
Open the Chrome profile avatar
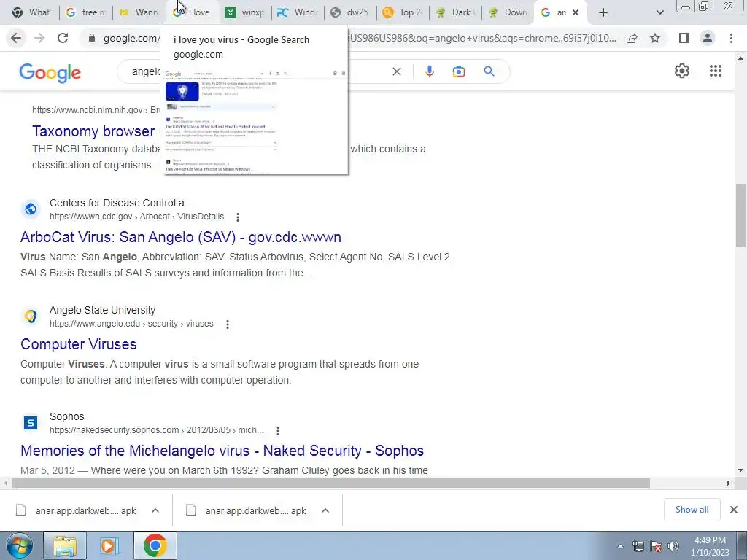click(708, 38)
